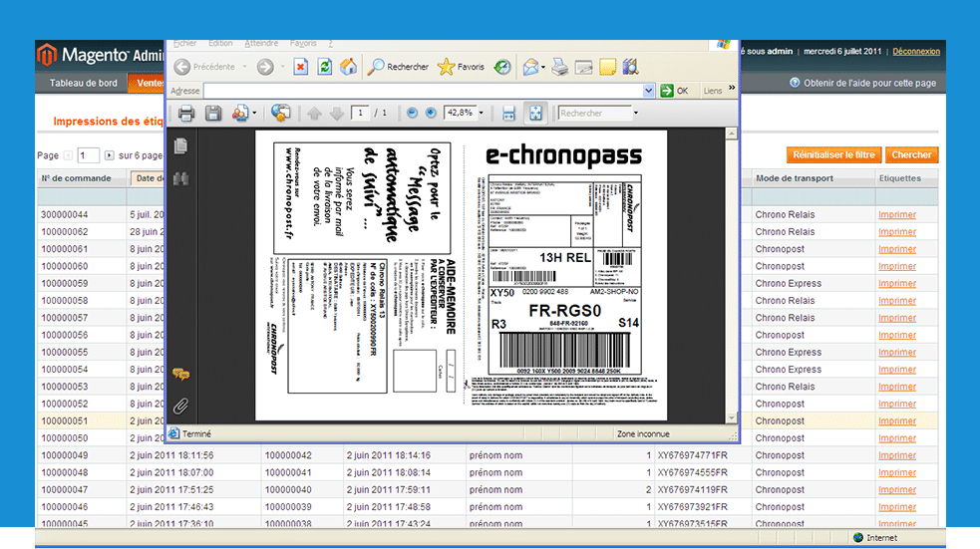Go to next PDF page arrow
This screenshot has width=980, height=549.
pyautogui.click(x=336, y=113)
